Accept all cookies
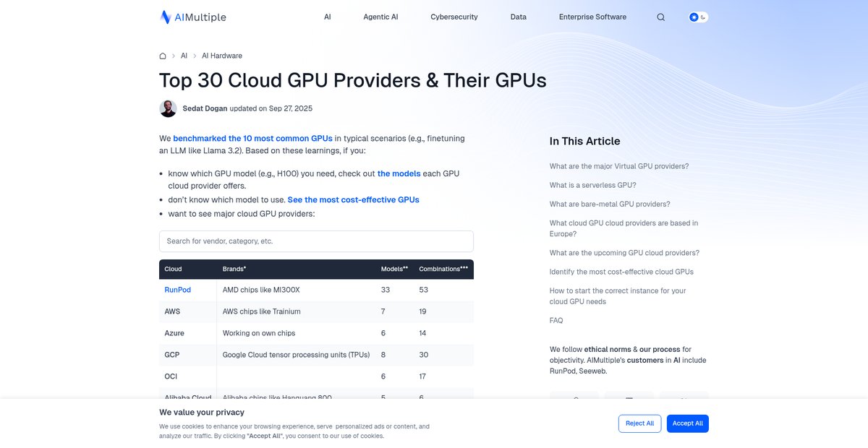The image size is (868, 448). 688,423
